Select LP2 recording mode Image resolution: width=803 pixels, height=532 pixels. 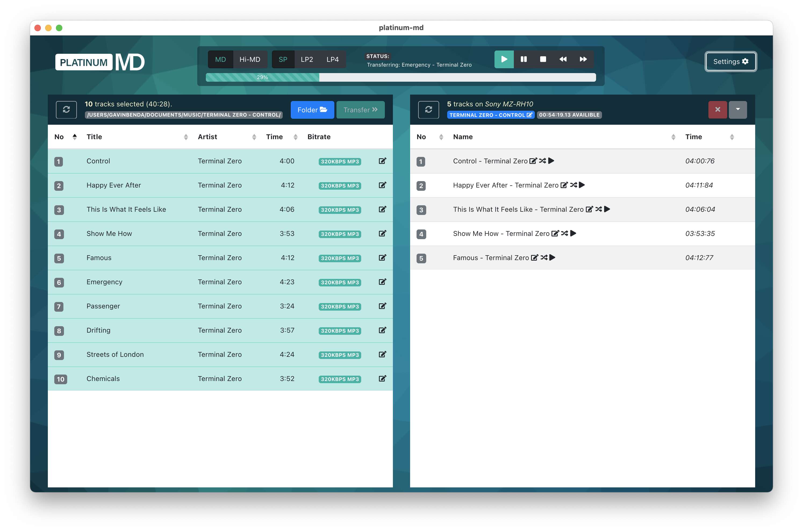coord(307,59)
